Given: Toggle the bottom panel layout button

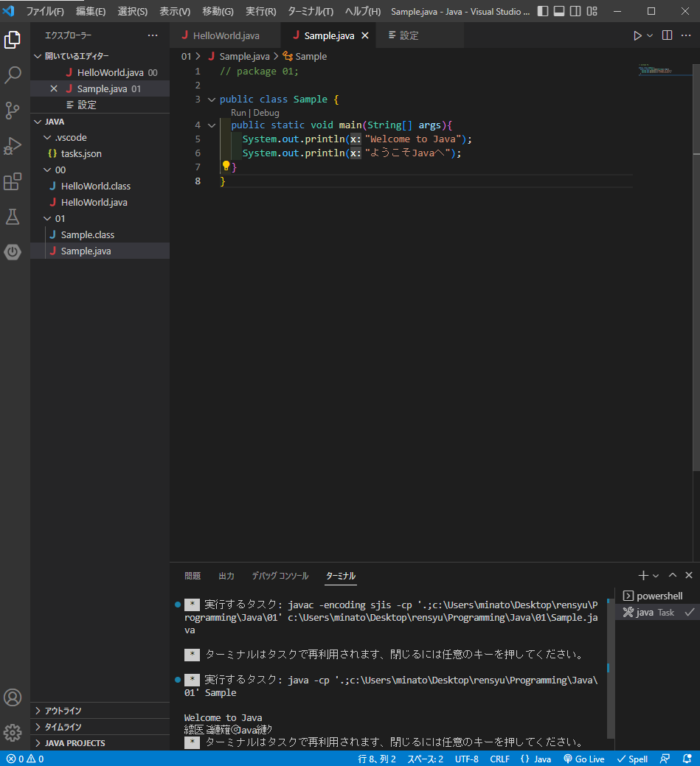Looking at the screenshot, I should [559, 12].
